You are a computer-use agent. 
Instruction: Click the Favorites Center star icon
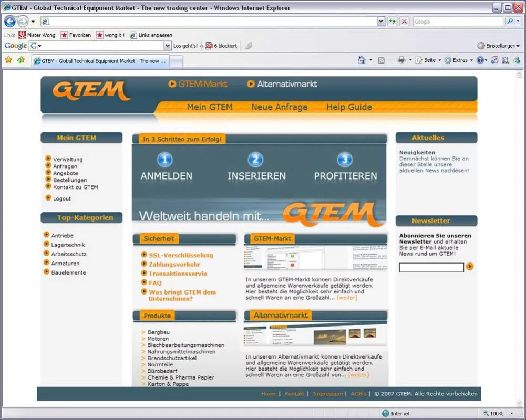point(8,60)
